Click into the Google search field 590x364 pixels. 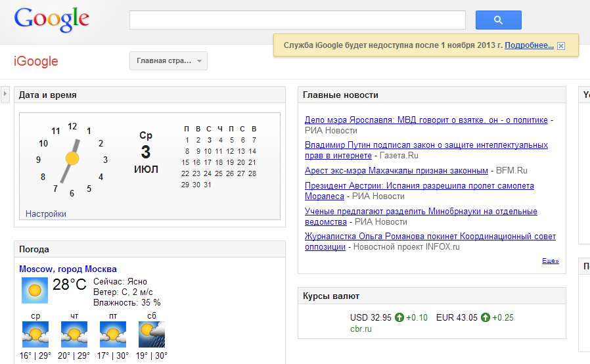pyautogui.click(x=297, y=20)
